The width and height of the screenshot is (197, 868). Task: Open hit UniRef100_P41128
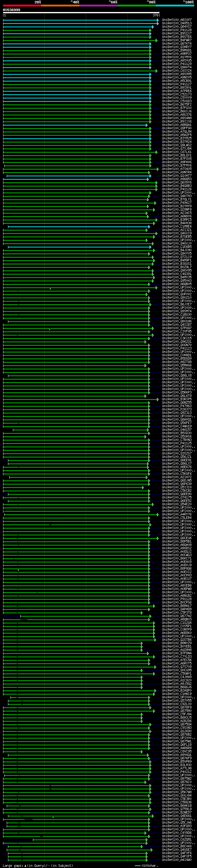177,30
